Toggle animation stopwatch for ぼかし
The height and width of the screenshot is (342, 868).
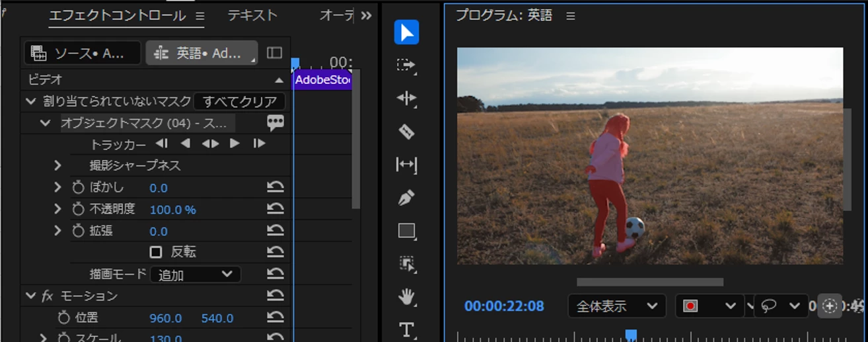[78, 188]
